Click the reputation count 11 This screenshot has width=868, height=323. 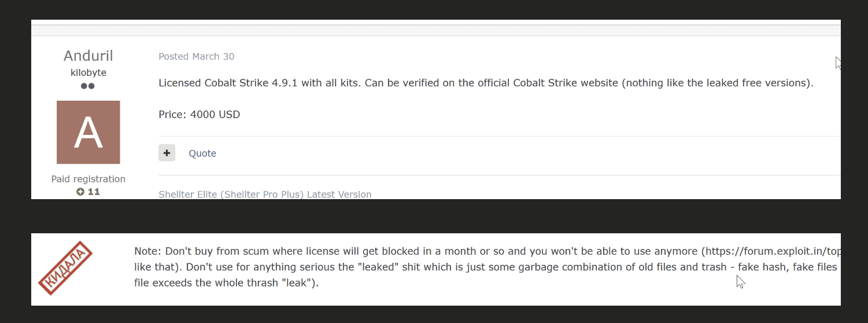click(x=94, y=192)
